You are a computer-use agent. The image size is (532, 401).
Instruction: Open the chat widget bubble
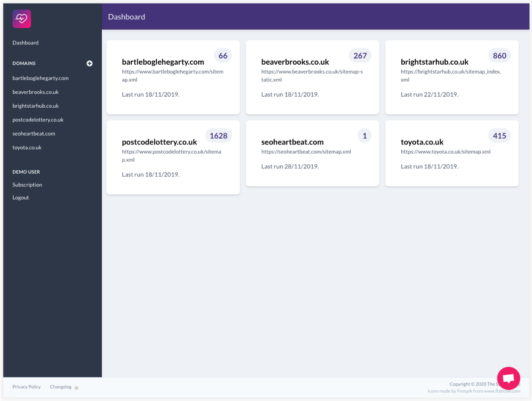point(509,378)
